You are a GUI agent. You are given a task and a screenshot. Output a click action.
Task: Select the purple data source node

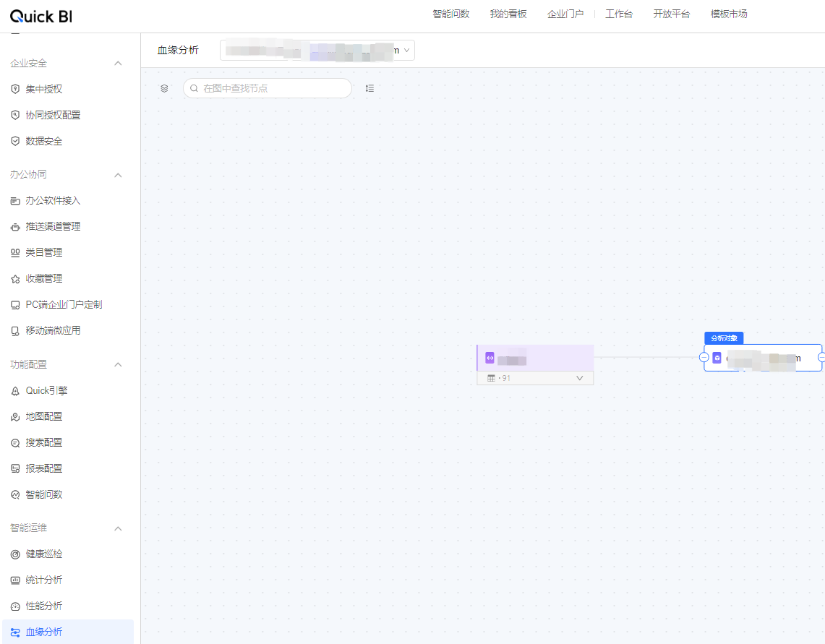click(x=535, y=358)
